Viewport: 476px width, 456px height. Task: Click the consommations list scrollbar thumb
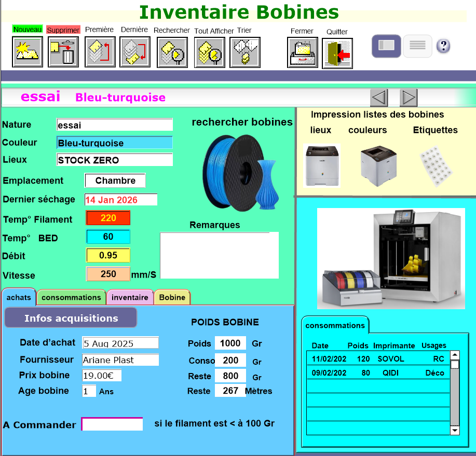click(455, 364)
